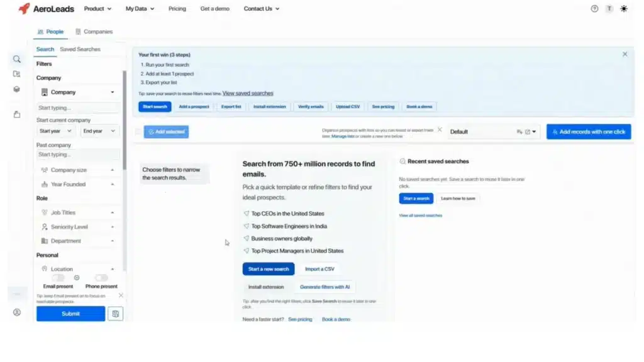The image size is (644, 362).
Task: Dismiss the email present tip
Action: (x=121, y=295)
